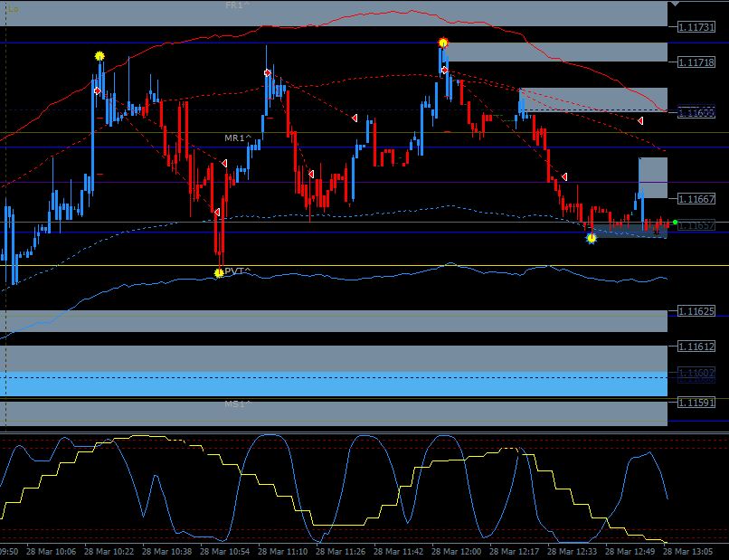Select the MR1^ pivot label

click(x=238, y=138)
